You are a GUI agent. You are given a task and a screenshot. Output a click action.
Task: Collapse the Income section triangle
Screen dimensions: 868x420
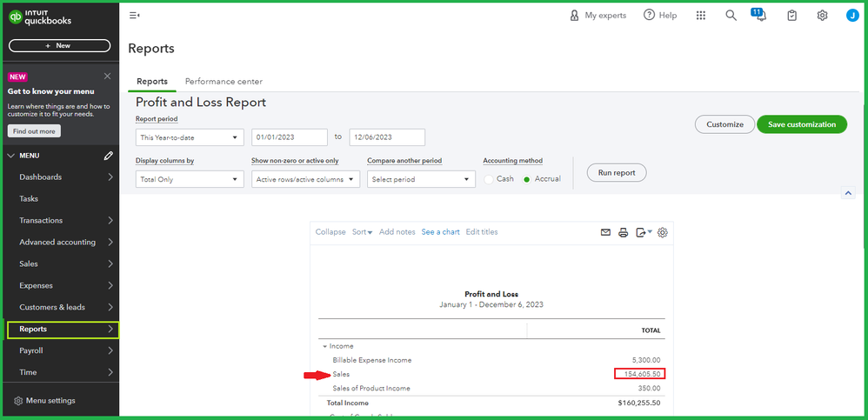coord(325,346)
